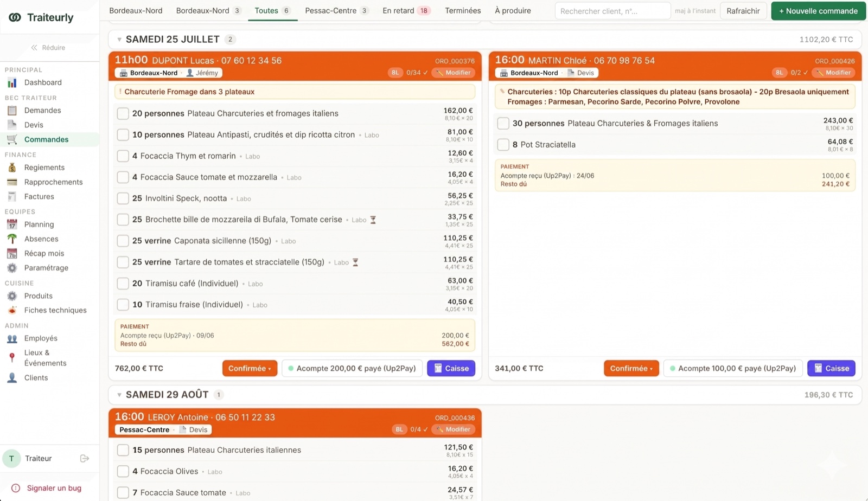Click the Rapprochements card icon
The image size is (868, 501).
[12, 183]
